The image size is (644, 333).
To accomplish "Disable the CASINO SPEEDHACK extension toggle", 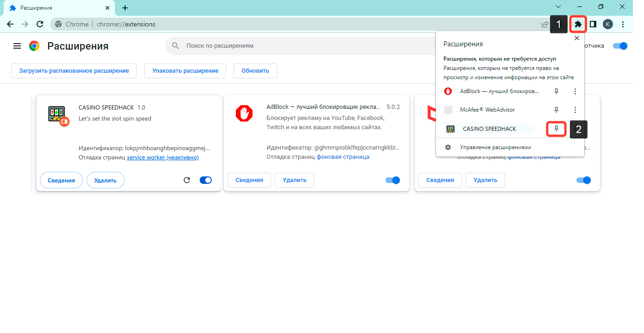I will pyautogui.click(x=206, y=180).
